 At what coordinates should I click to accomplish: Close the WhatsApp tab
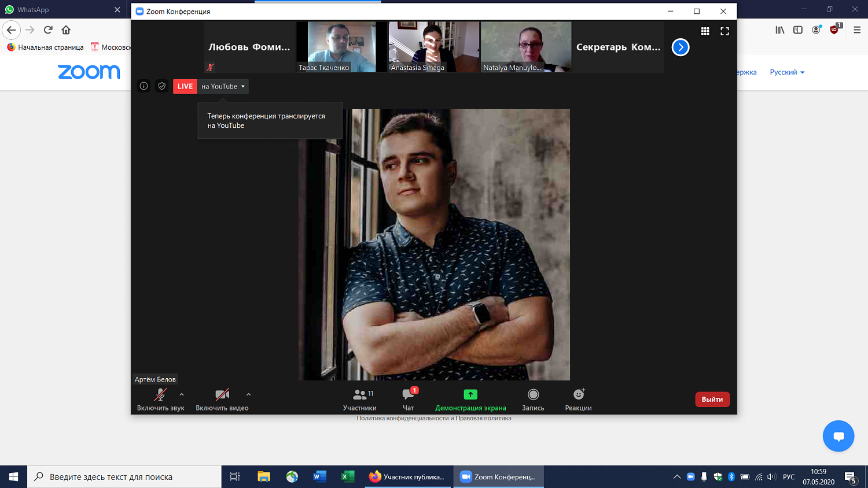(117, 10)
